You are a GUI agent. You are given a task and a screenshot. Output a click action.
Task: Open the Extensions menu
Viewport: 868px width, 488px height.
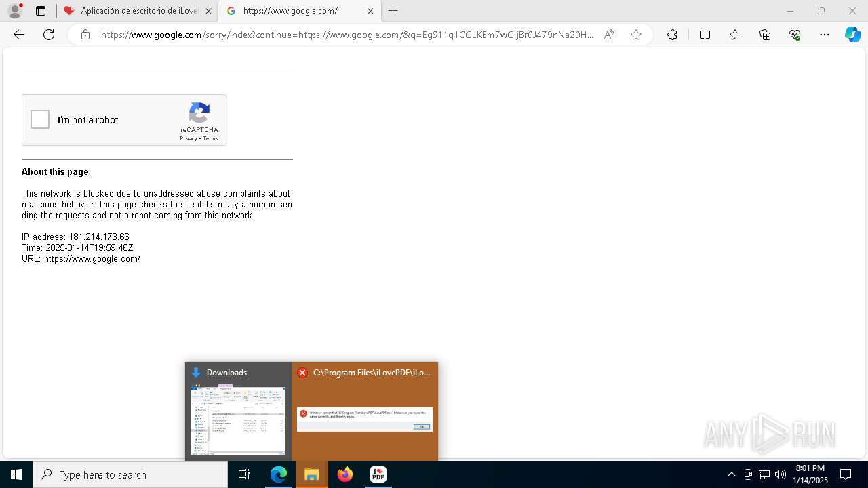[672, 35]
